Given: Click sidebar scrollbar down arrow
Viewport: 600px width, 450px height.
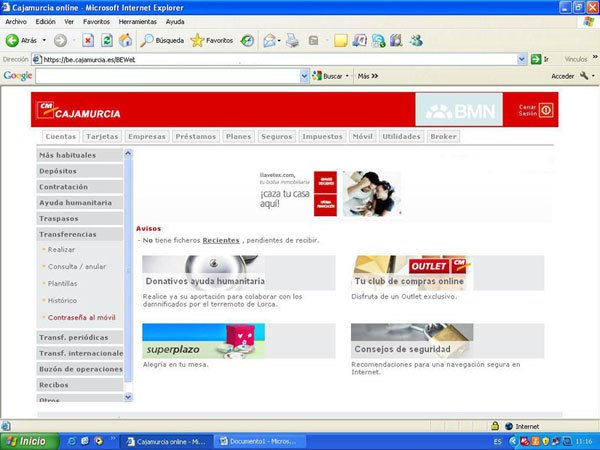Looking at the screenshot, I should tap(128, 397).
